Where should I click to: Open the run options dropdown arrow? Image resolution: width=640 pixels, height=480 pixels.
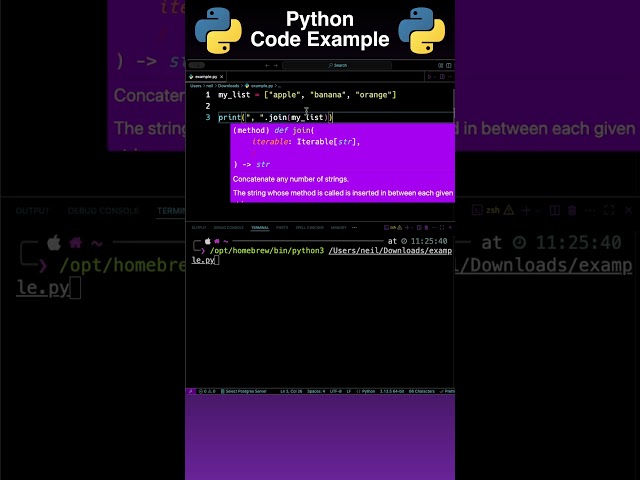click(x=435, y=77)
